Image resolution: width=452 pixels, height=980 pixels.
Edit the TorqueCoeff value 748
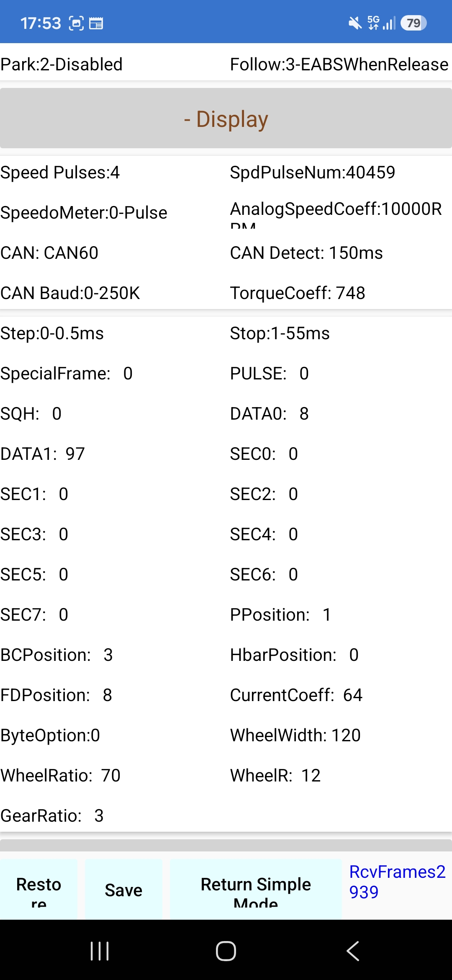click(350, 293)
